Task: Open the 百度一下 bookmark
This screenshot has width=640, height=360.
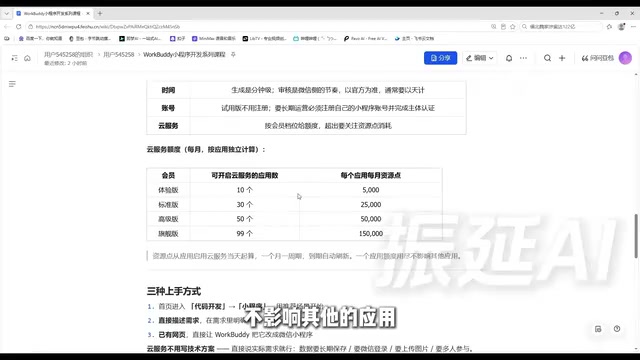Action: 40,38
